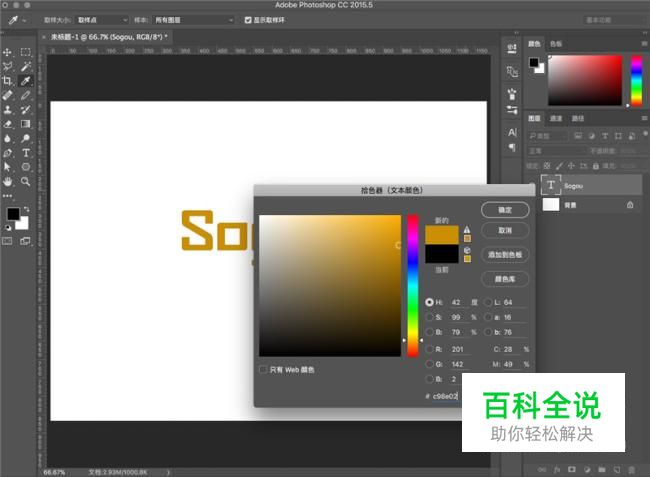Toggle the 显示取样环 checkbox

(x=248, y=19)
